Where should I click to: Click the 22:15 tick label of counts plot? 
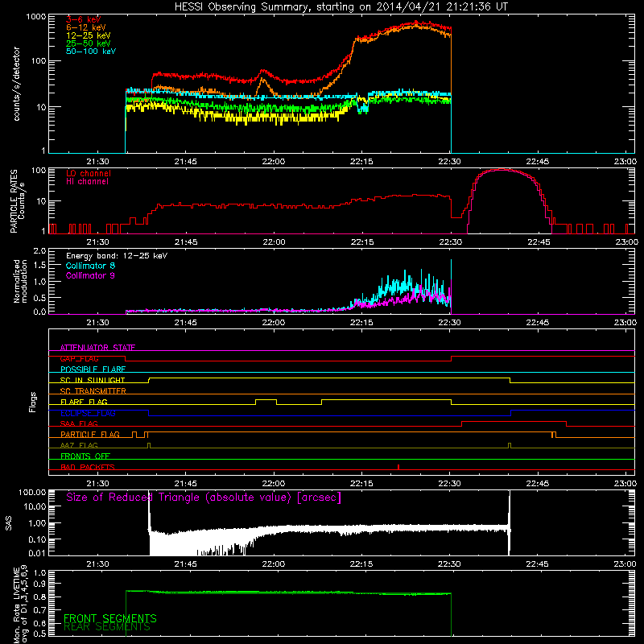coord(361,162)
